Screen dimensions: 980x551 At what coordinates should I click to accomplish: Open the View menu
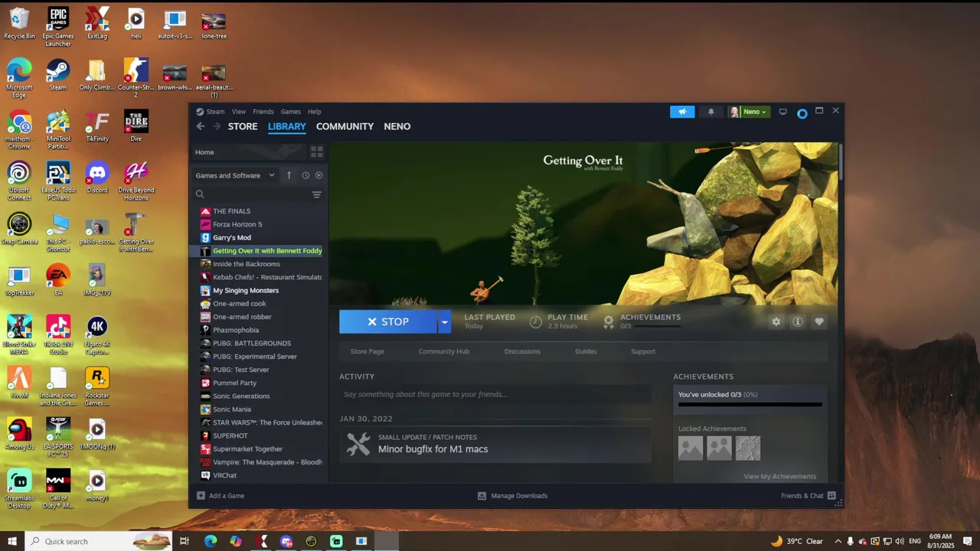coord(239,112)
